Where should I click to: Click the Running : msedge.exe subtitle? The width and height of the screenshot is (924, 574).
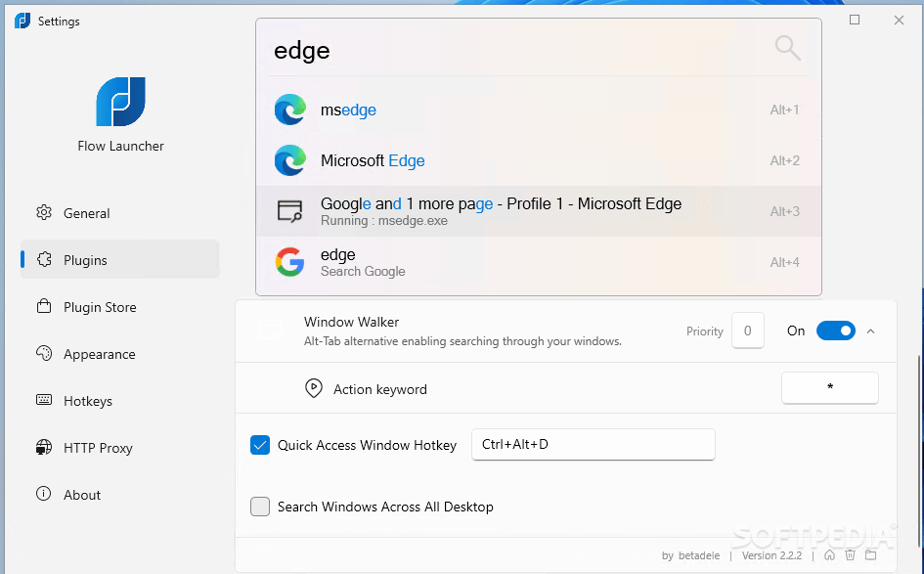(x=383, y=220)
